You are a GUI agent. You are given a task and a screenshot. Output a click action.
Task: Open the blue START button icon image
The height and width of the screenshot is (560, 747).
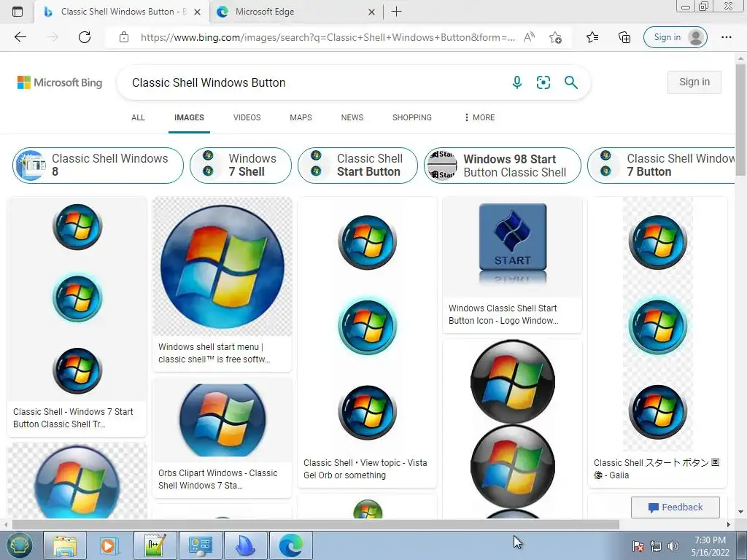[x=512, y=246]
